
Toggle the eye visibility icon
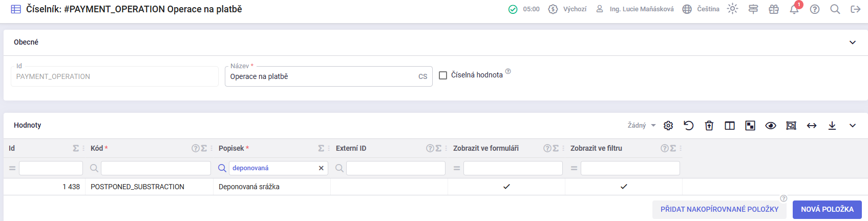point(771,126)
